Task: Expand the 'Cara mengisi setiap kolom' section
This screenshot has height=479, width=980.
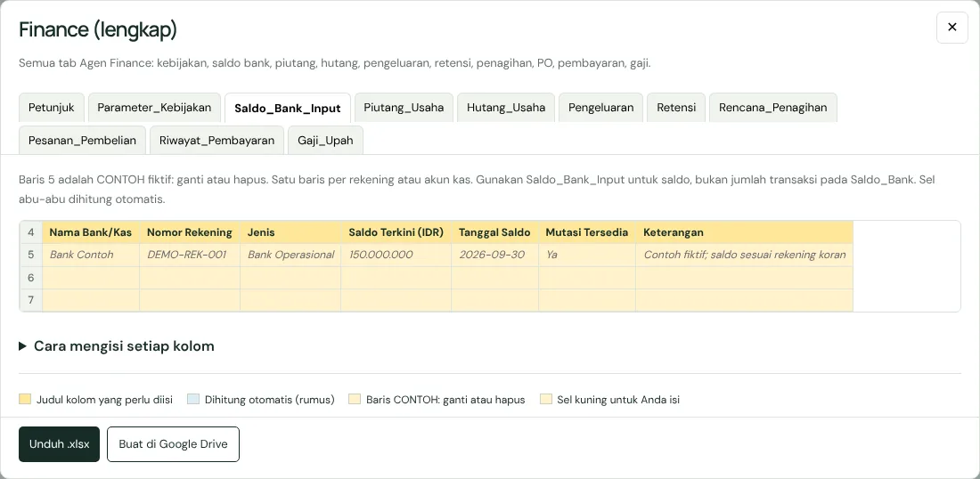Action: tap(116, 346)
